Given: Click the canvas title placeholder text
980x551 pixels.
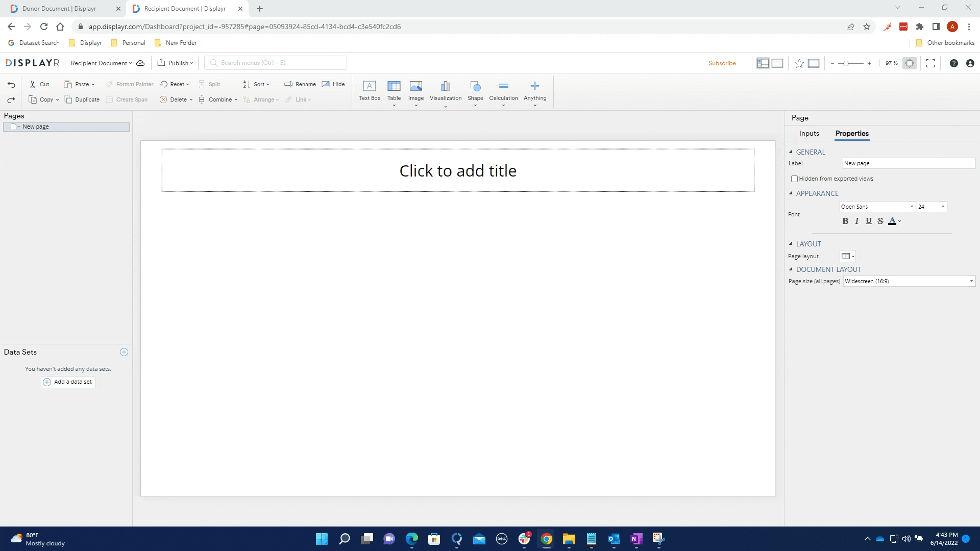Looking at the screenshot, I should click(457, 170).
